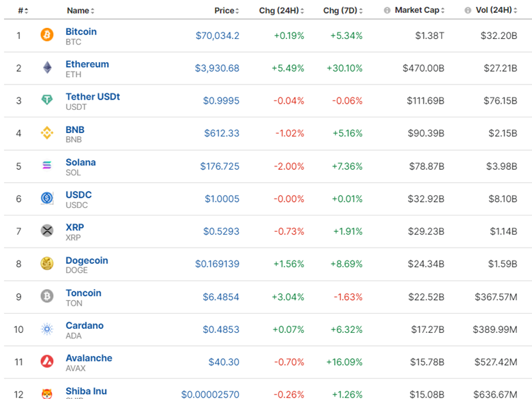Open the Shiba Inu name link
The image size is (532, 399).
tap(86, 391)
